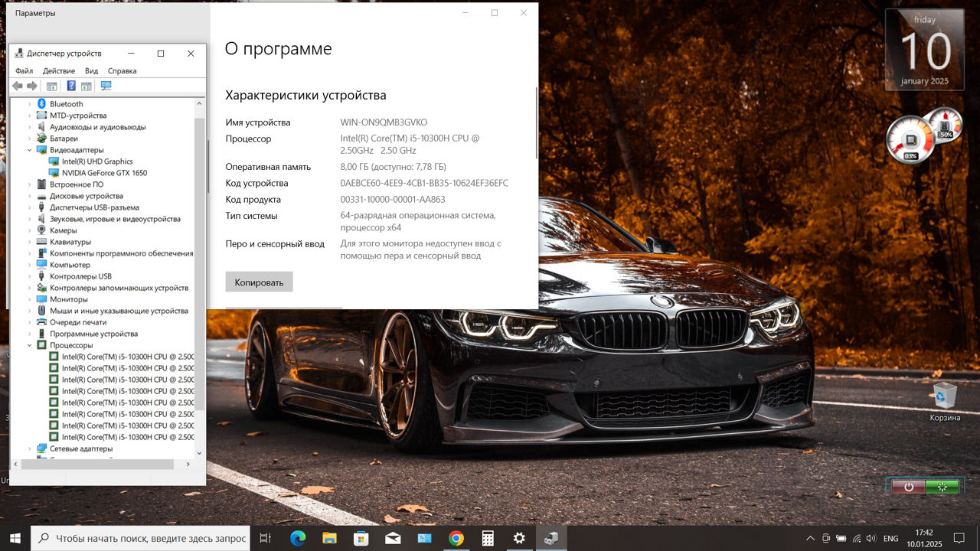Open the Файл menu
The width and height of the screenshot is (980, 551).
[x=24, y=70]
